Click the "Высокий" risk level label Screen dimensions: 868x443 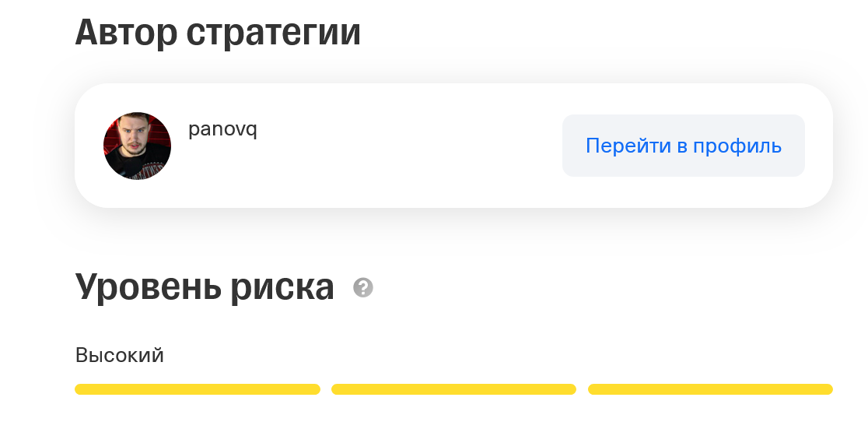(x=120, y=356)
